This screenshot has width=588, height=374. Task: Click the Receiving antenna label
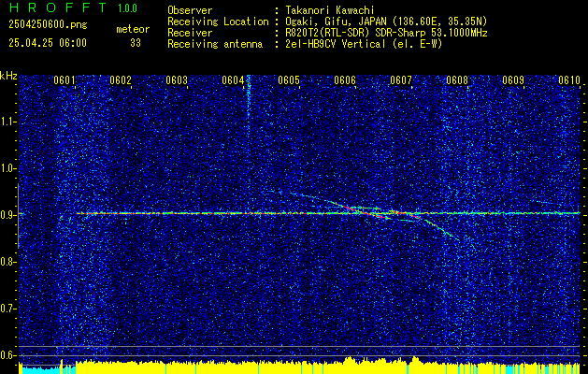coord(215,44)
